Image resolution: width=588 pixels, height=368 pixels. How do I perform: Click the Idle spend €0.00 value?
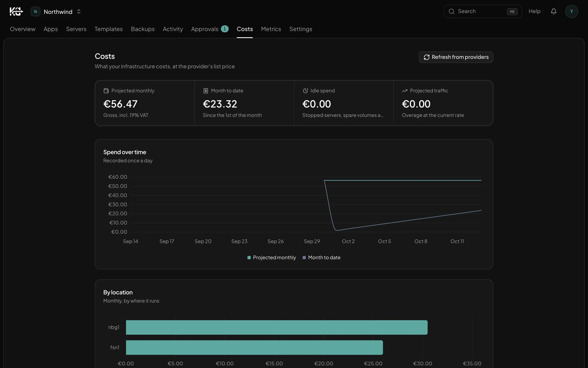(317, 104)
